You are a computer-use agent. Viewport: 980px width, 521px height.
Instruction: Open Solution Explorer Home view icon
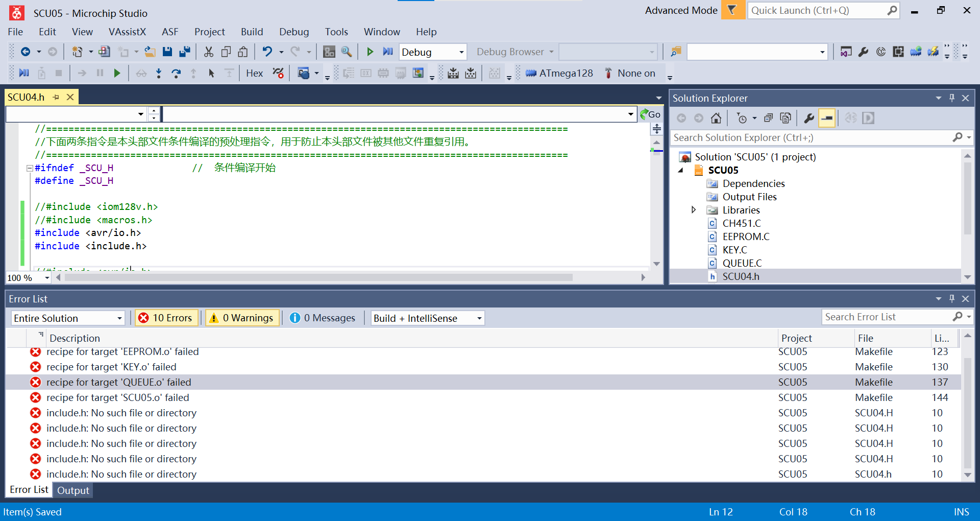(x=716, y=118)
